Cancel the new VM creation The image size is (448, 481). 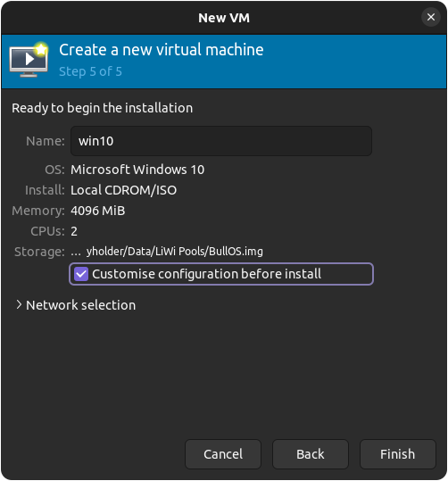click(x=223, y=454)
